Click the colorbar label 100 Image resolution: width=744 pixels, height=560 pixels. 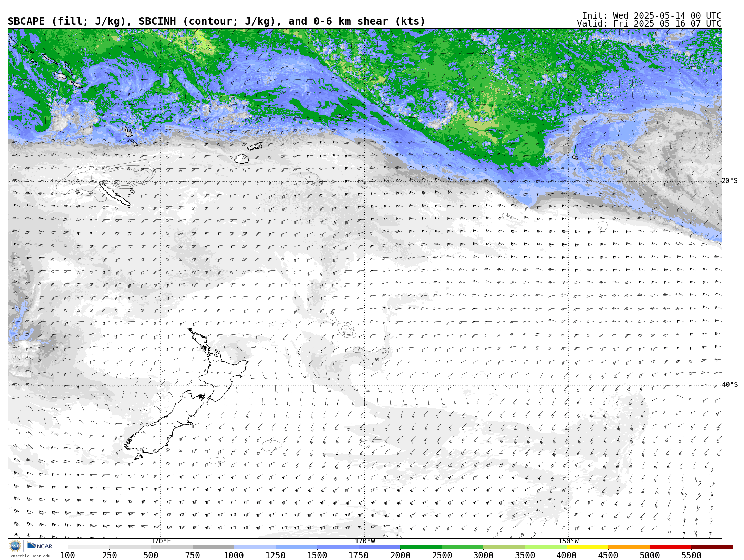coord(68,555)
